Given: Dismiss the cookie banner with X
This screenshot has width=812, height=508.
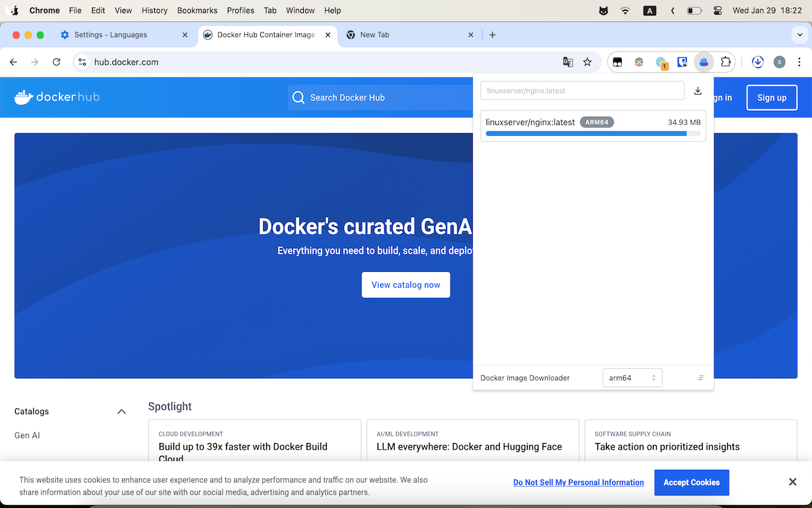Looking at the screenshot, I should 792,482.
